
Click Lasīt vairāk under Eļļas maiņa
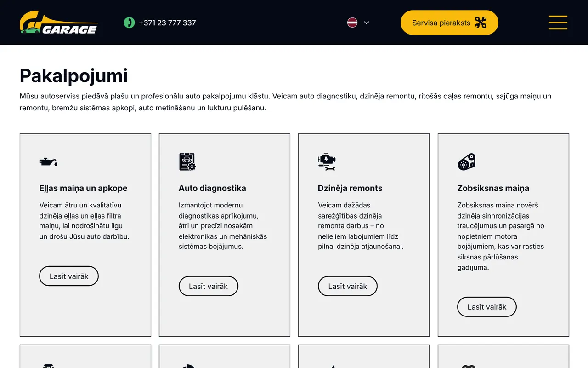click(69, 276)
